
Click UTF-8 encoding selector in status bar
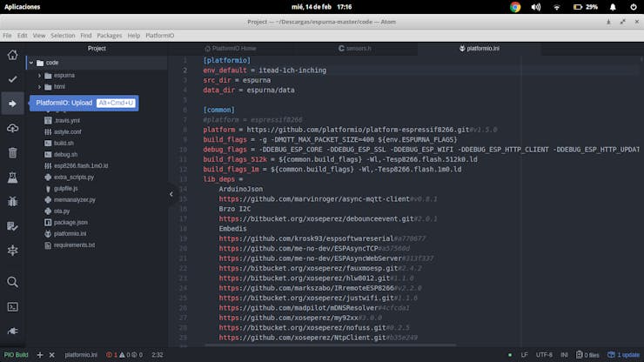coord(545,355)
